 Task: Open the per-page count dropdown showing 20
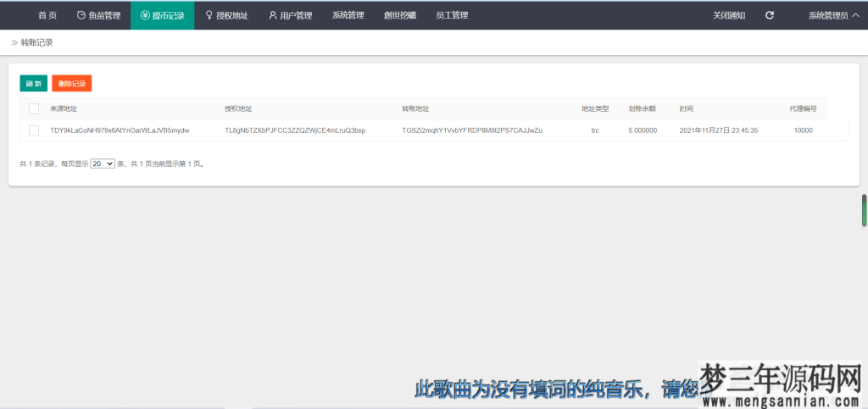coord(103,163)
